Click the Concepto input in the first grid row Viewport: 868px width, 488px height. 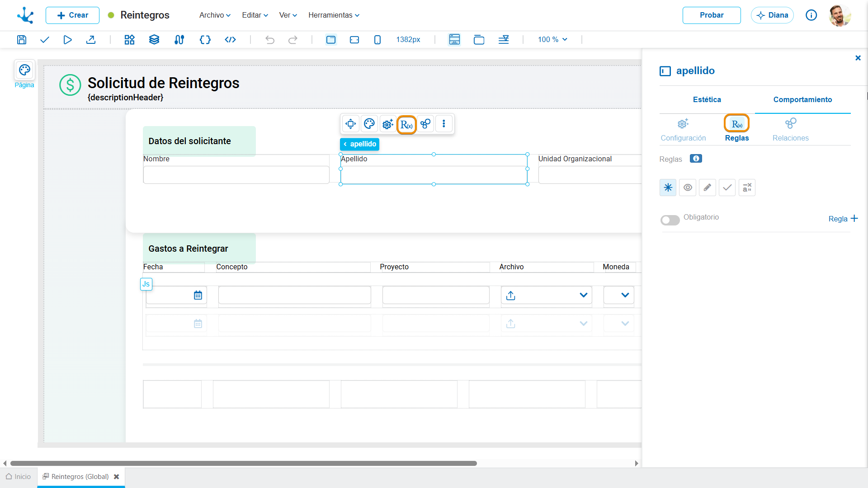295,295
